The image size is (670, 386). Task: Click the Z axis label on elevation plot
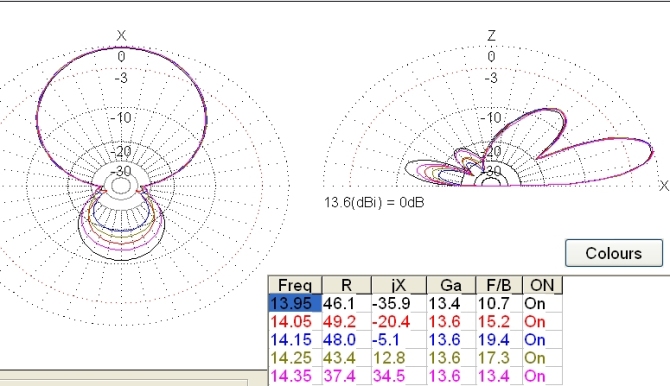(x=491, y=35)
